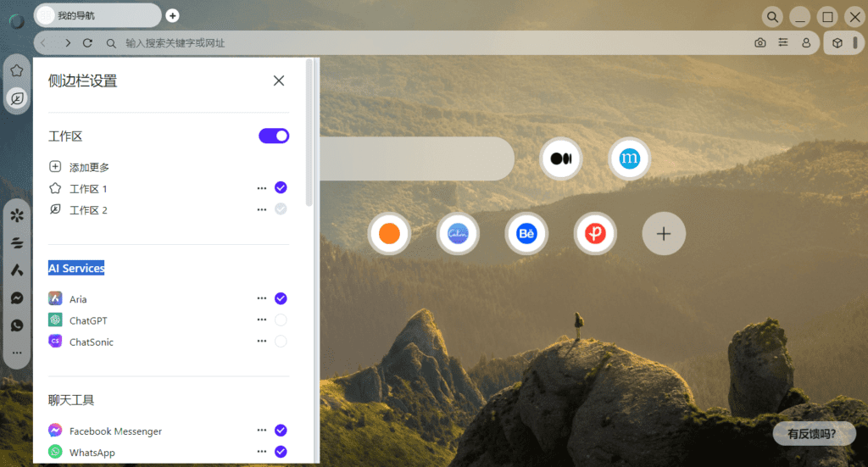The image size is (868, 467).
Task: Open the red Patreon speed dial tile
Action: pos(595,234)
